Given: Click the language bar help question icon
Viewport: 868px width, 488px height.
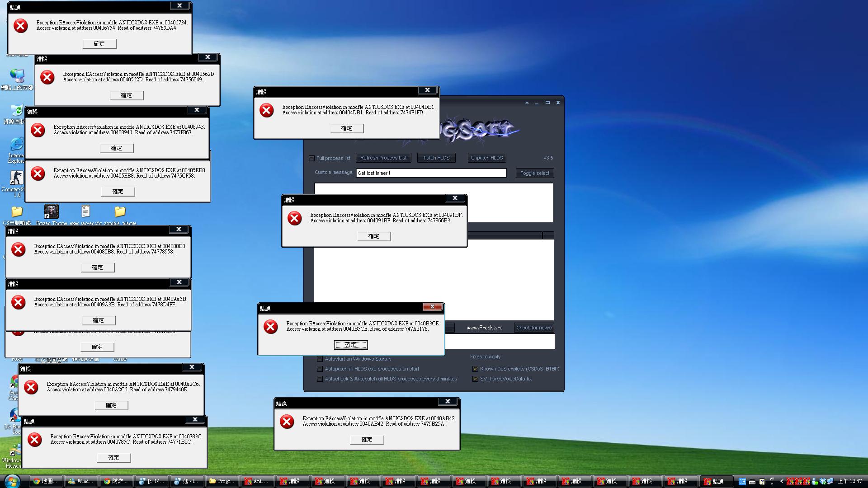Looking at the screenshot, I should [762, 482].
